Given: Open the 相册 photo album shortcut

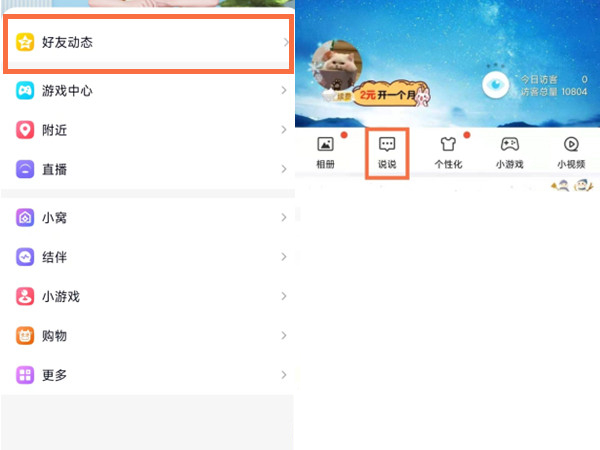Looking at the screenshot, I should click(x=325, y=153).
